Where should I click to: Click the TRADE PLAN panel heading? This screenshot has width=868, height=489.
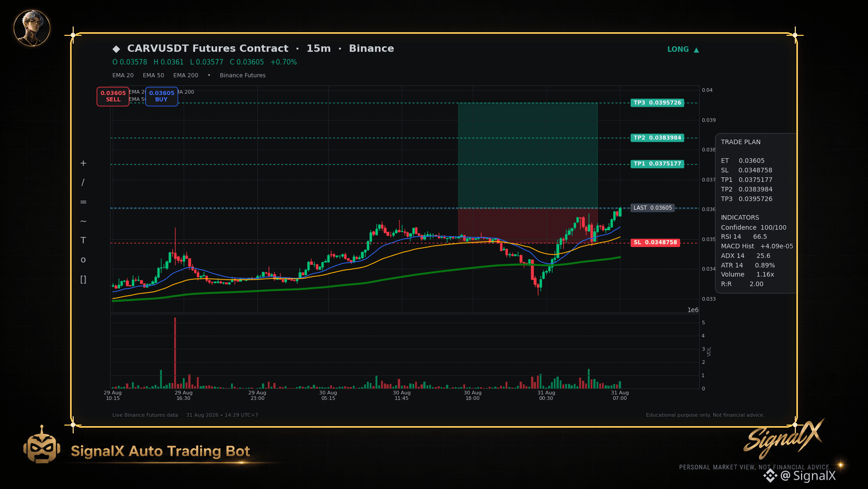tap(741, 142)
